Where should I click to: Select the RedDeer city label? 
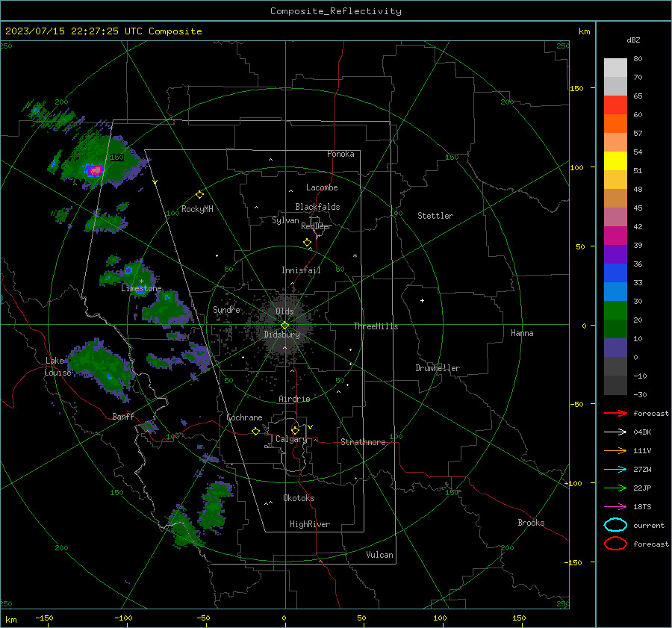point(317,226)
